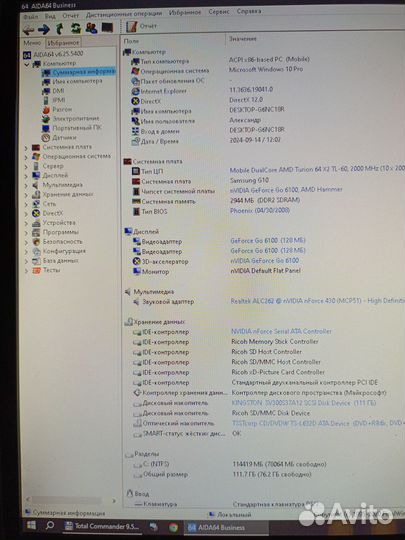The width and height of the screenshot is (405, 540).
Task: Open the Realtek ALC262 sound adapter link
Action: (x=317, y=301)
